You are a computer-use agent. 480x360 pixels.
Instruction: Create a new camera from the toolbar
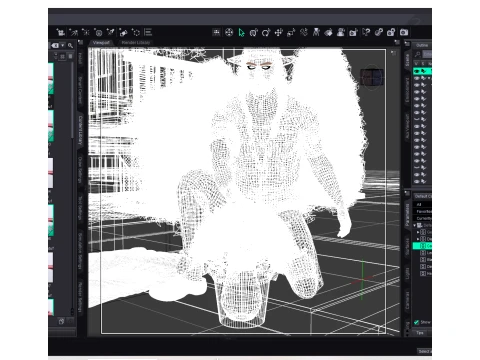pyautogui.click(x=61, y=32)
